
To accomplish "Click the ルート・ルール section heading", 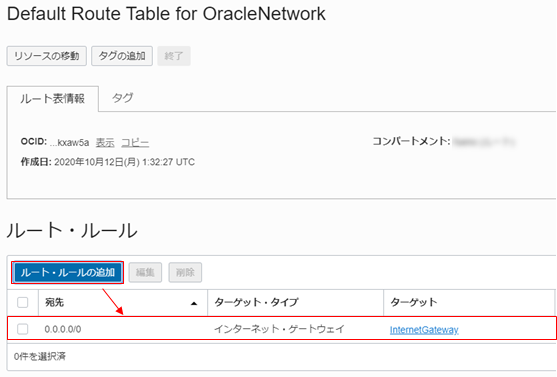I will click(x=72, y=230).
